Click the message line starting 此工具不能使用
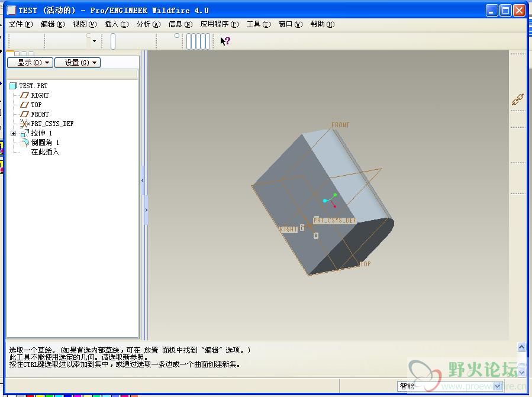532x397 pixels. point(79,357)
